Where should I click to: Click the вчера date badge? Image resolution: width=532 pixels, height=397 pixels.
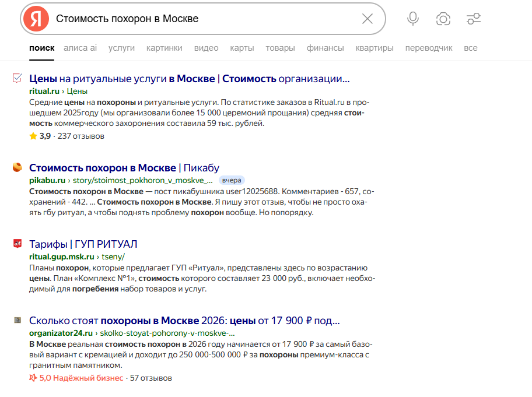pos(232,180)
